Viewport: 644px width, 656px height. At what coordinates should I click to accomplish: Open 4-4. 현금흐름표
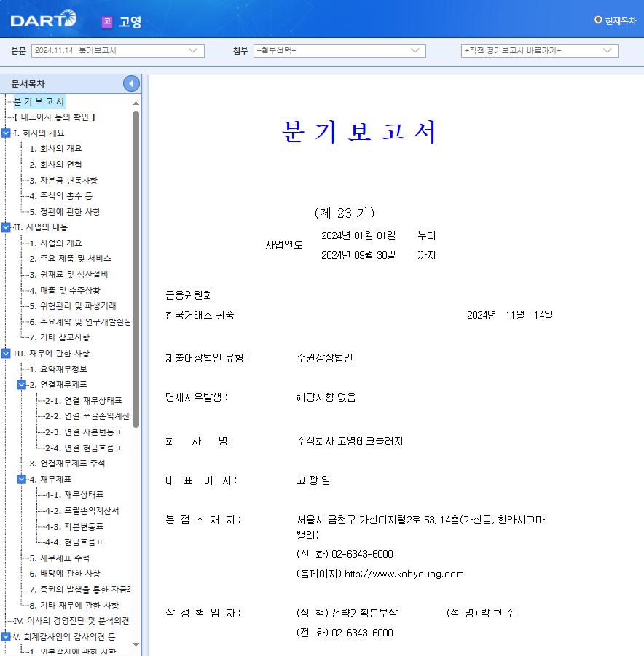click(x=74, y=542)
